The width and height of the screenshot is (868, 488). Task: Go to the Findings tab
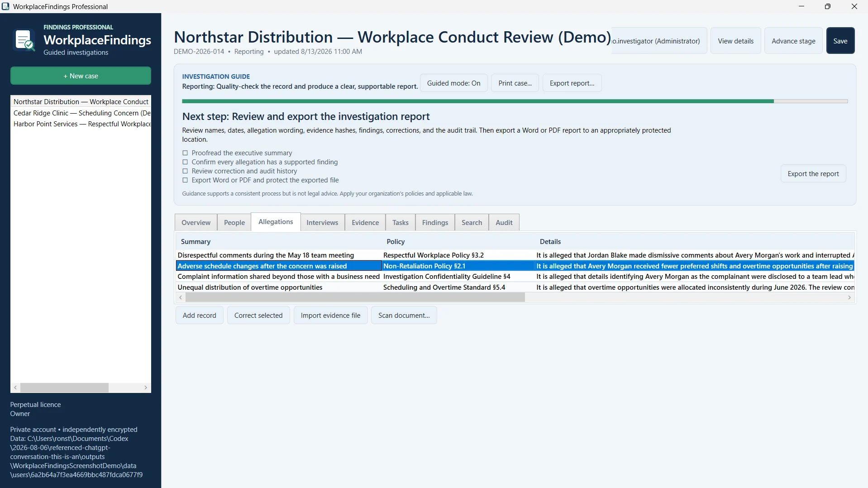[435, 223]
